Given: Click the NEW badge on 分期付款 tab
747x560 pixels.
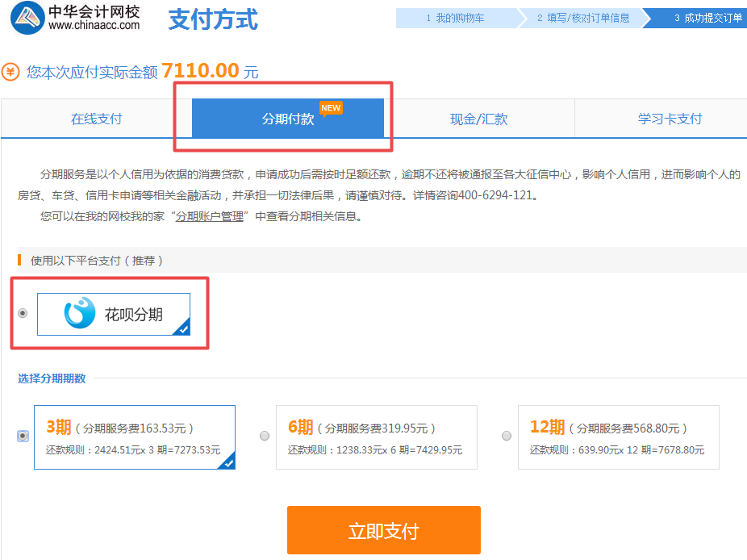Looking at the screenshot, I should (x=331, y=108).
